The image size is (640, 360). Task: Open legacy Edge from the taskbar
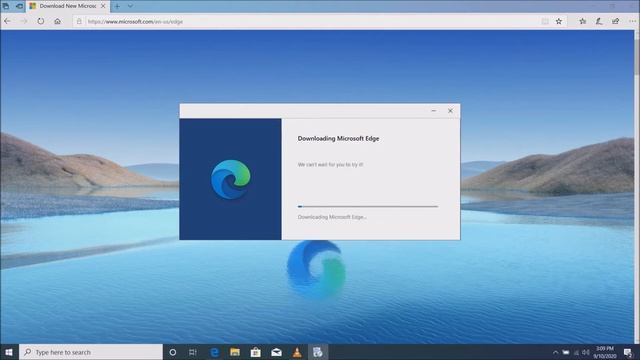point(214,352)
